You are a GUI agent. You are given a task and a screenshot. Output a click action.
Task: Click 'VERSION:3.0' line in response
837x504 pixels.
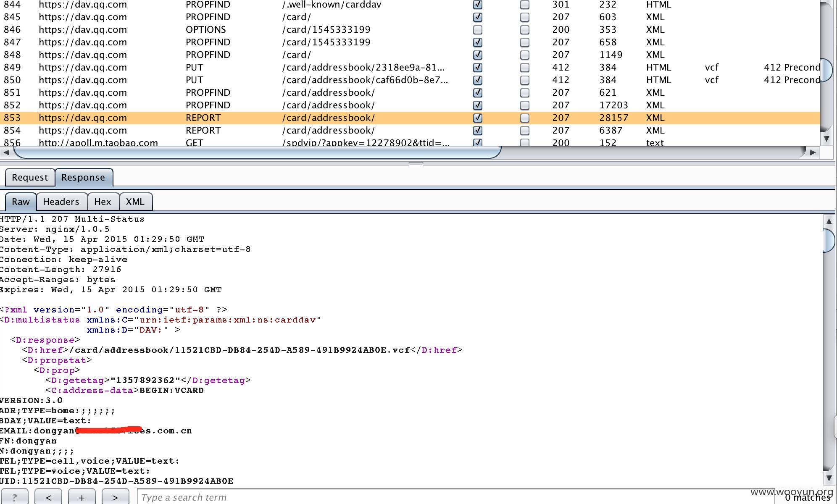pos(31,401)
